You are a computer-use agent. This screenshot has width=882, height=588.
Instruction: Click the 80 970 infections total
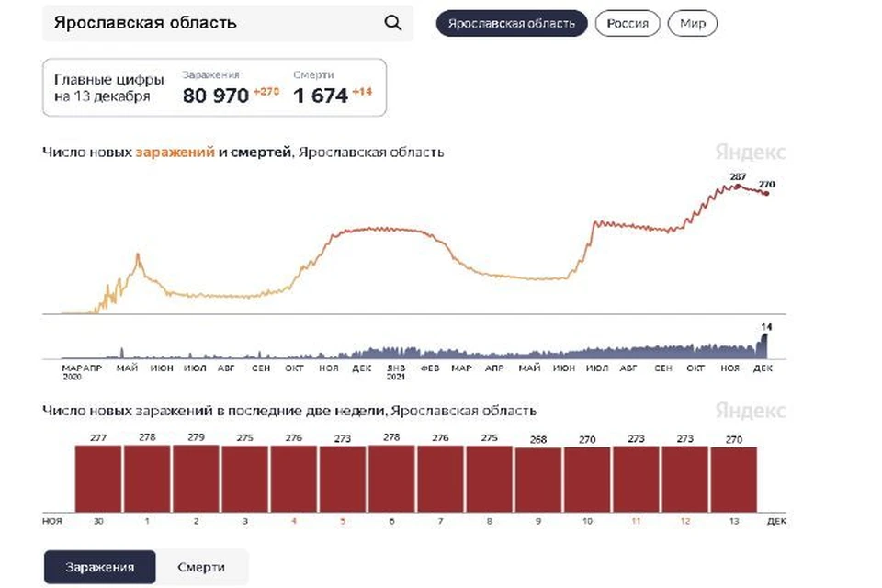[215, 96]
